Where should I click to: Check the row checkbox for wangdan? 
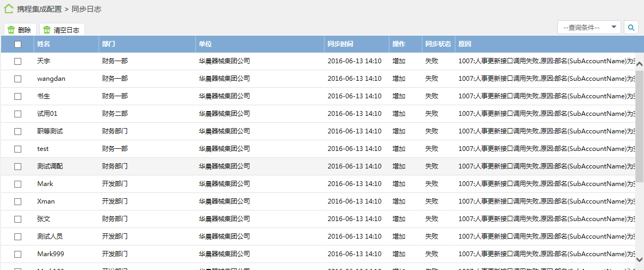(18, 79)
